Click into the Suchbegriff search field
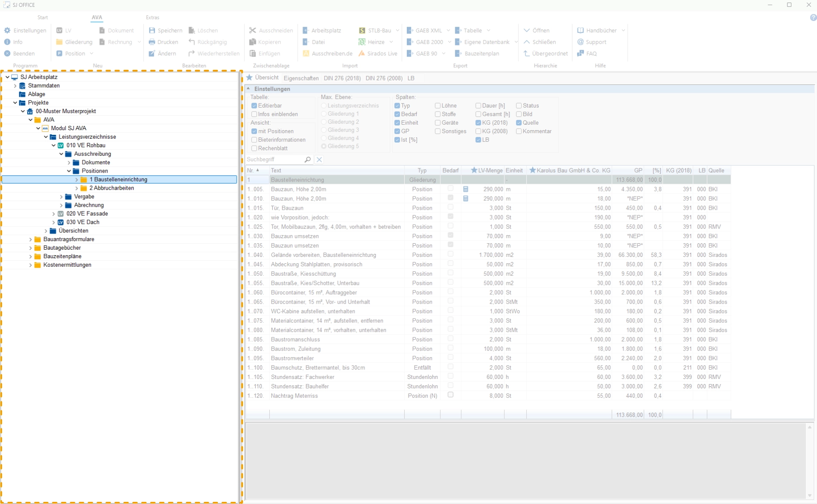Screen dimensions: 817x504 pyautogui.click(x=272, y=159)
